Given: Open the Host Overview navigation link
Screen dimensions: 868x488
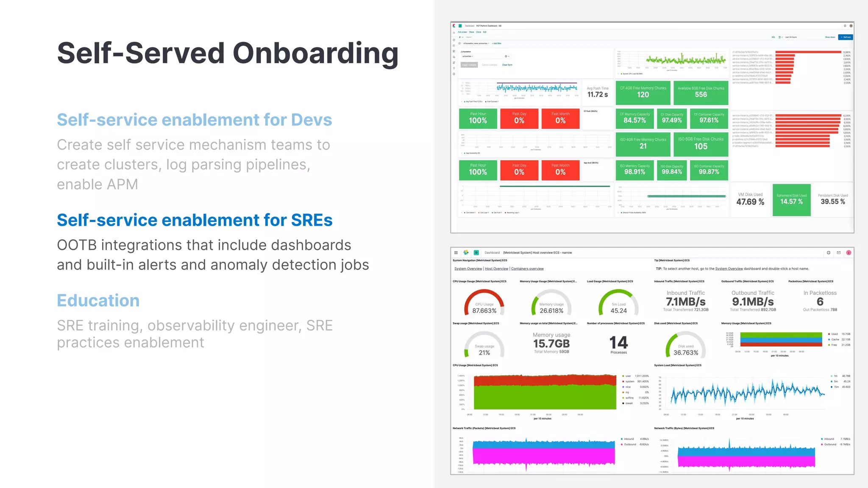Looking at the screenshot, I should pyautogui.click(x=496, y=269).
